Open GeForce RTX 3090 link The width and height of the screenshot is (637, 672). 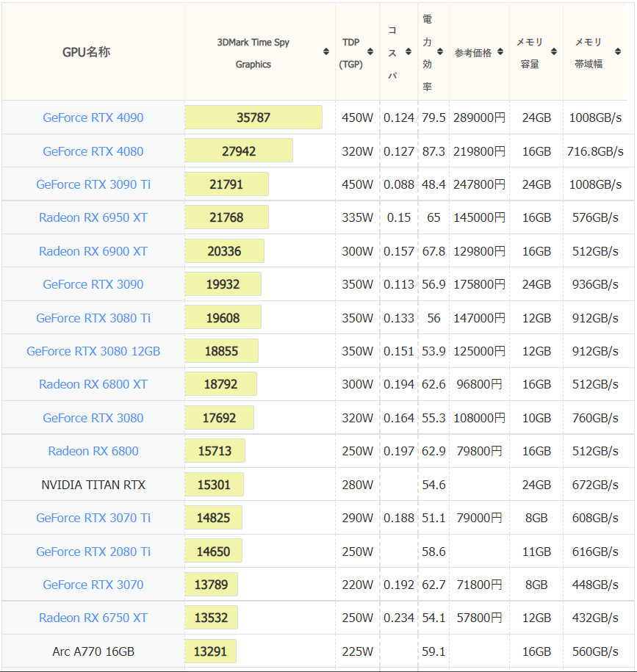tap(93, 284)
